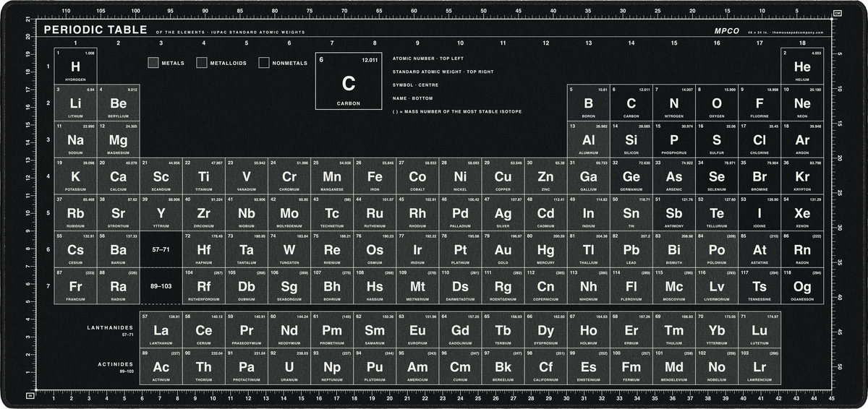The width and height of the screenshot is (868, 409).
Task: Select the Oganesson cell
Action: pos(802,286)
